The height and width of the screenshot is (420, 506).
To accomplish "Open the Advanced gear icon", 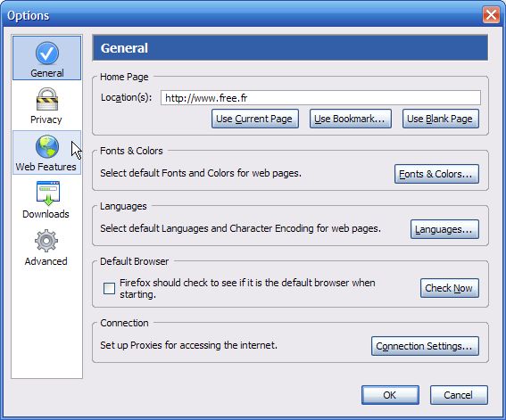I will 46,241.
